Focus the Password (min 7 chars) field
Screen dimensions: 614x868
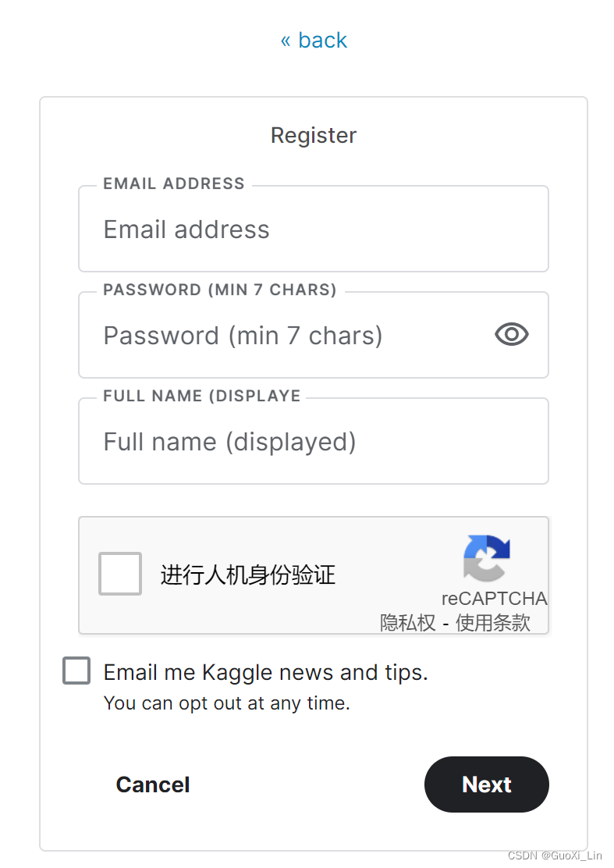point(314,336)
